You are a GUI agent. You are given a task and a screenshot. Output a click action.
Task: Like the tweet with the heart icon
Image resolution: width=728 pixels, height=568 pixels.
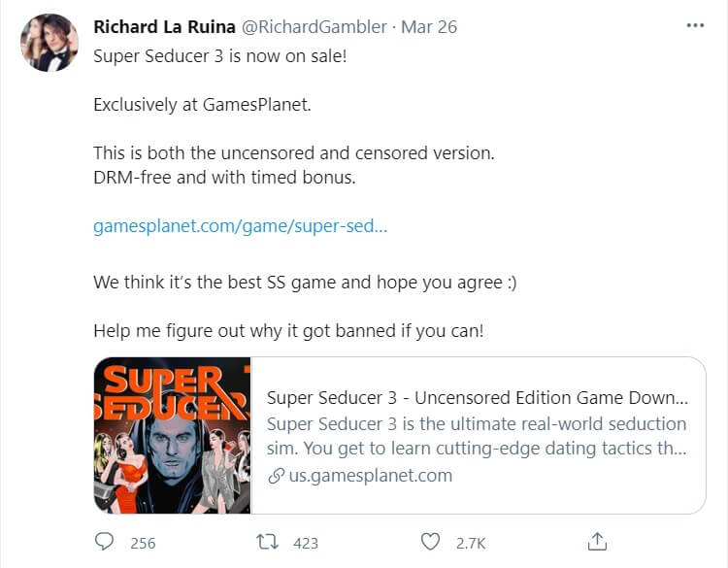tap(431, 542)
